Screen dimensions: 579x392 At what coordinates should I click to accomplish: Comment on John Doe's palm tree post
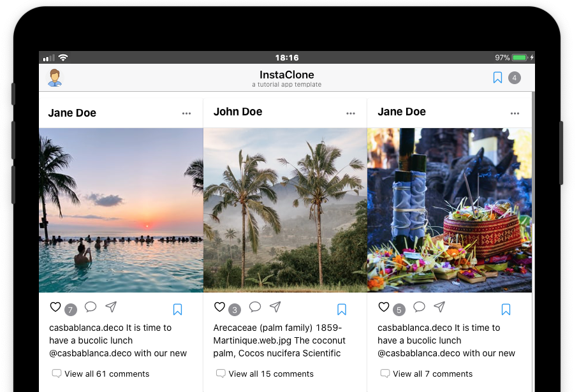[x=255, y=307]
